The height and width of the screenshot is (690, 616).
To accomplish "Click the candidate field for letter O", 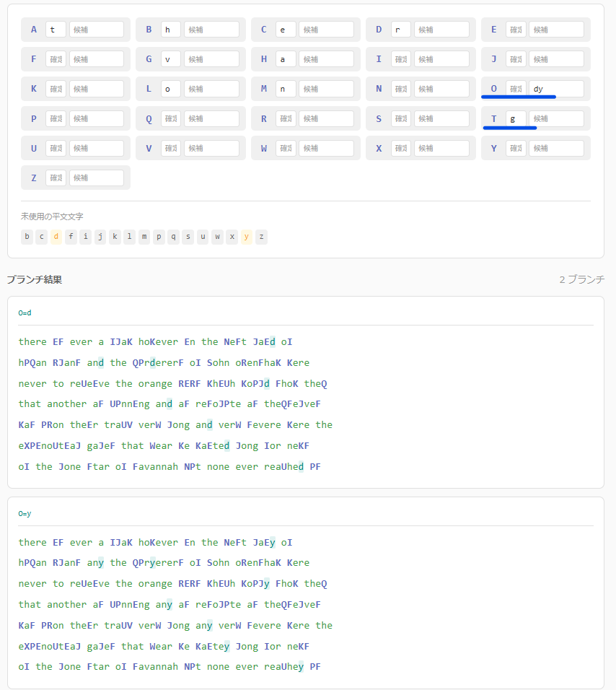I will point(556,89).
